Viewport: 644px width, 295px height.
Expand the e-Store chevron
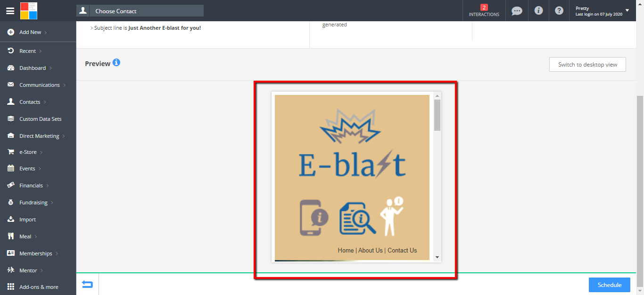(x=41, y=152)
